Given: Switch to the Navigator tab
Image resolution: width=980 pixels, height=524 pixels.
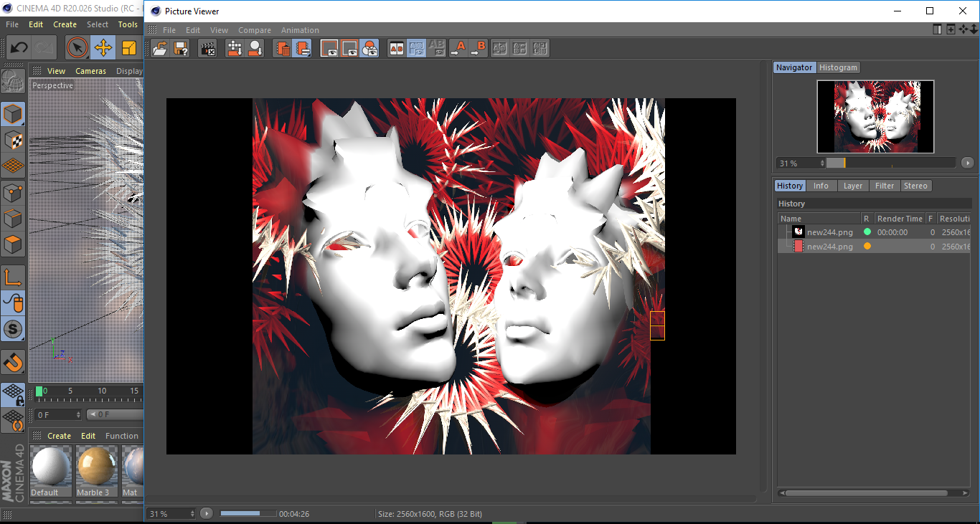Looking at the screenshot, I should 794,67.
